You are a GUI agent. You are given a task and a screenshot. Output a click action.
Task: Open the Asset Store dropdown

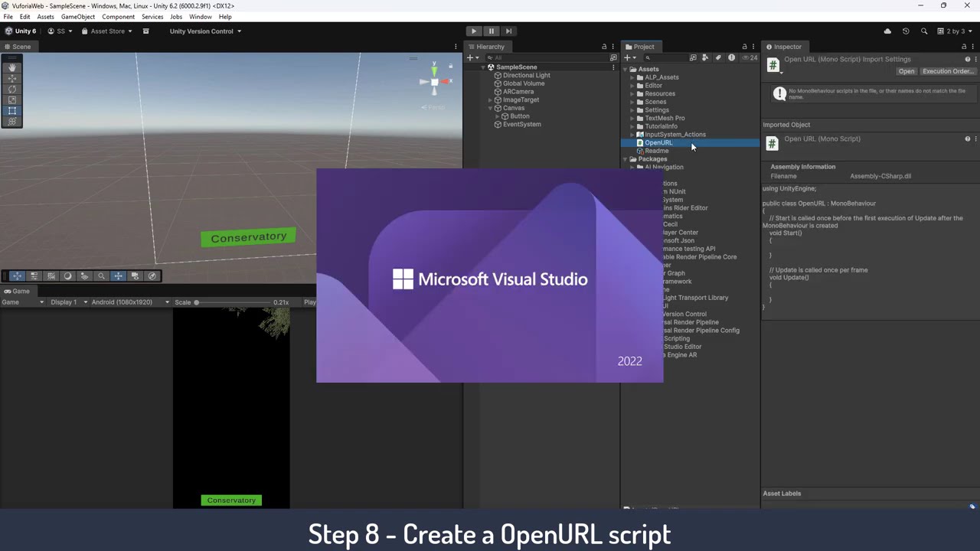pos(107,31)
